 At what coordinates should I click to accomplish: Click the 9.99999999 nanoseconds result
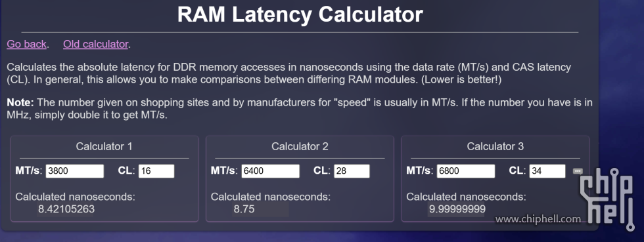pyautogui.click(x=457, y=209)
